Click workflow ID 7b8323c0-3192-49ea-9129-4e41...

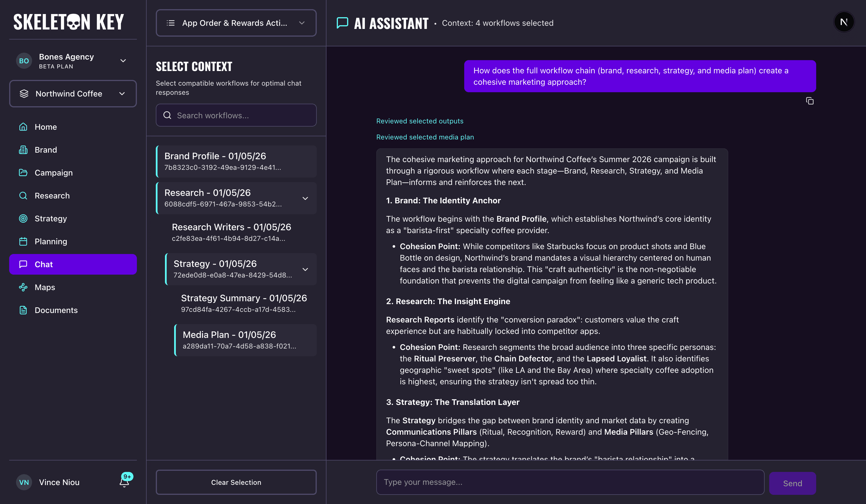click(x=223, y=167)
